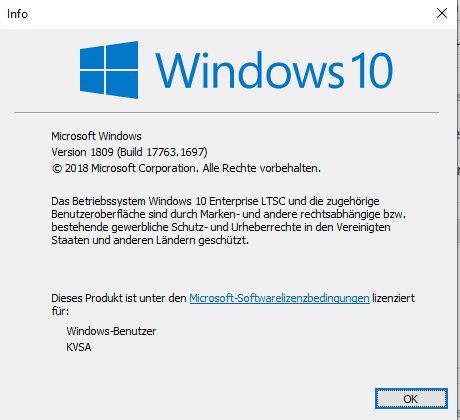Click the Windows 10 Enterprise LTSC paragraph
This screenshot has width=460, height=420.
tap(228, 221)
